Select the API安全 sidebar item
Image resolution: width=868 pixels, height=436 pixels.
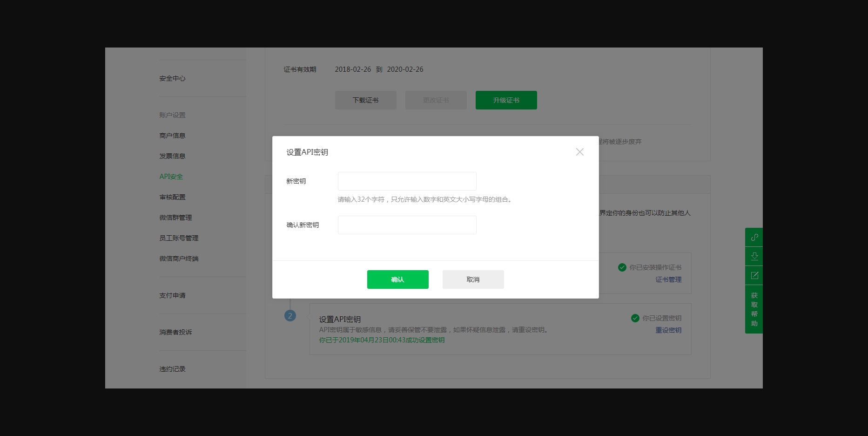171,177
